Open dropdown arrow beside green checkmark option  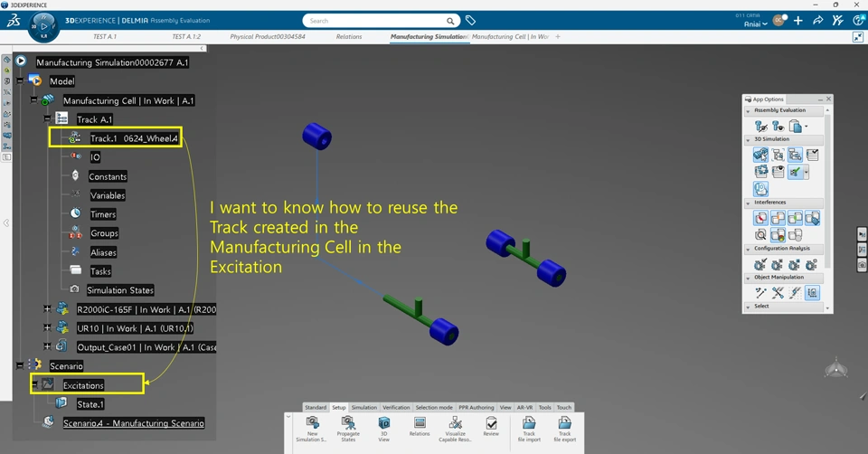pyautogui.click(x=806, y=172)
